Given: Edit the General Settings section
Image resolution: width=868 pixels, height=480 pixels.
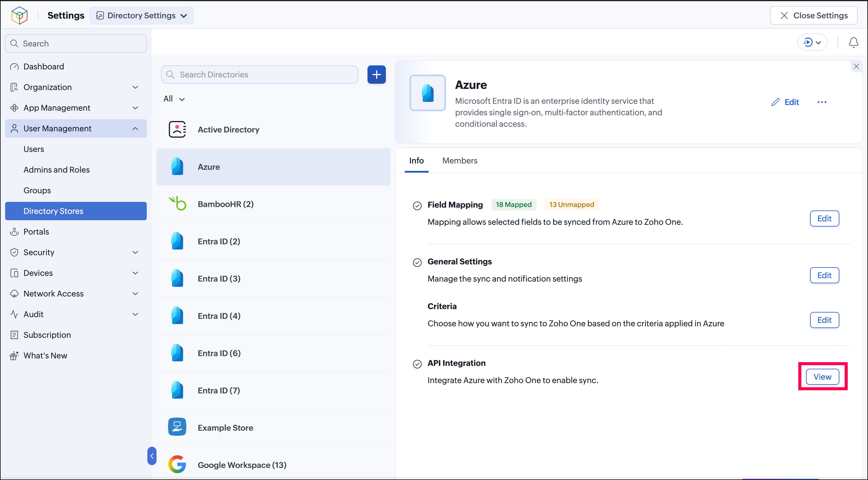Looking at the screenshot, I should pyautogui.click(x=824, y=275).
